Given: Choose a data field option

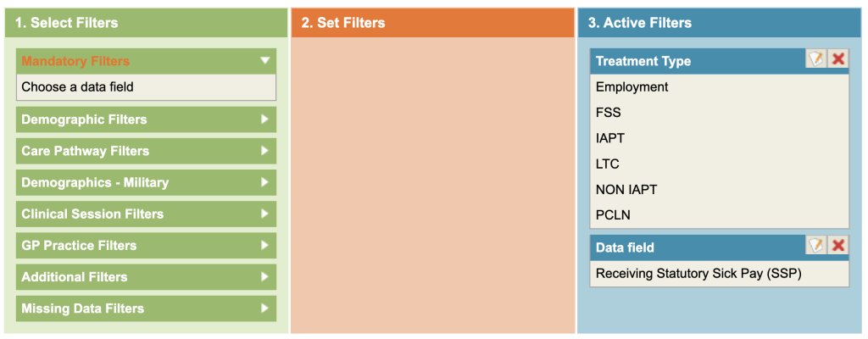Looking at the screenshot, I should 78,86.
